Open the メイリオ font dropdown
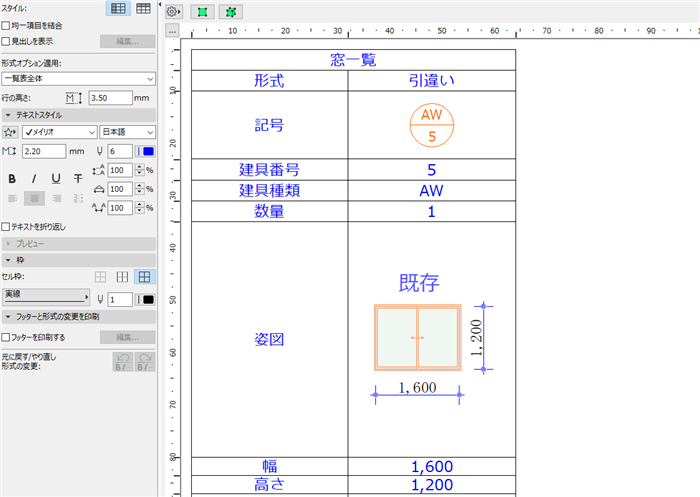 (60, 132)
